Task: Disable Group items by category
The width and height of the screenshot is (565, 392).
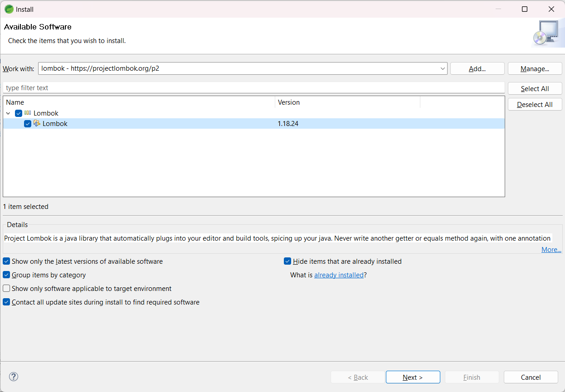Action: pyautogui.click(x=6, y=275)
